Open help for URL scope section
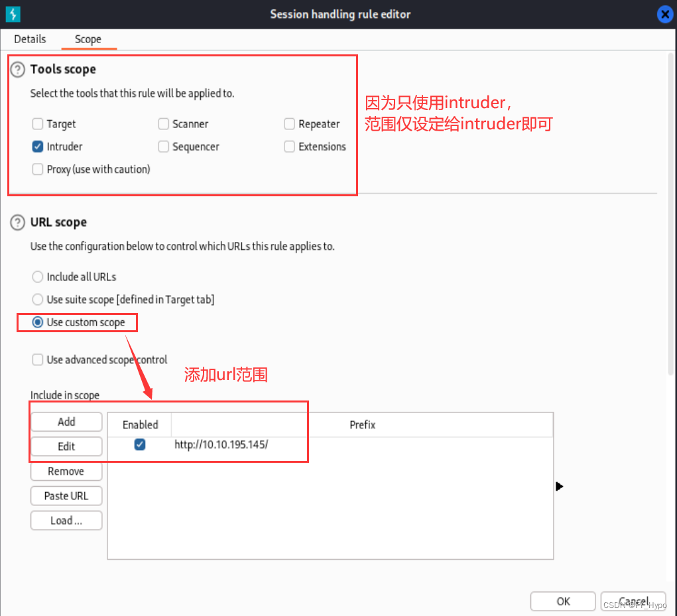677x616 pixels. click(18, 223)
